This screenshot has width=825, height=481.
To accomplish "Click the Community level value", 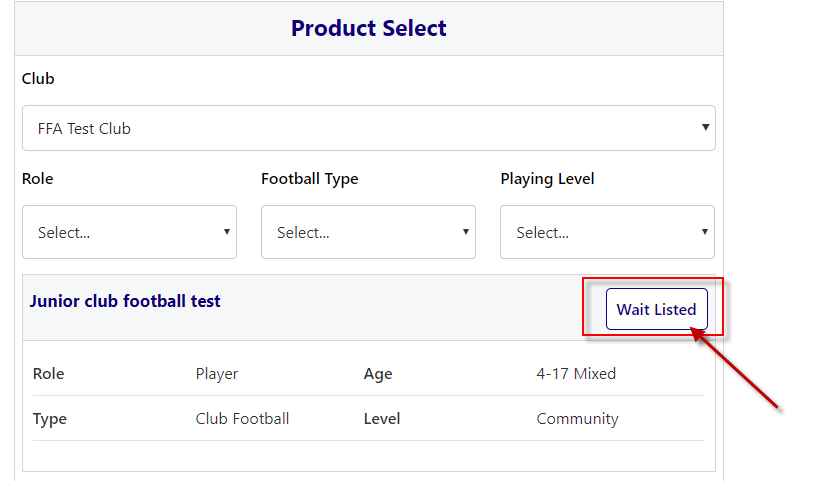I will (x=577, y=419).
